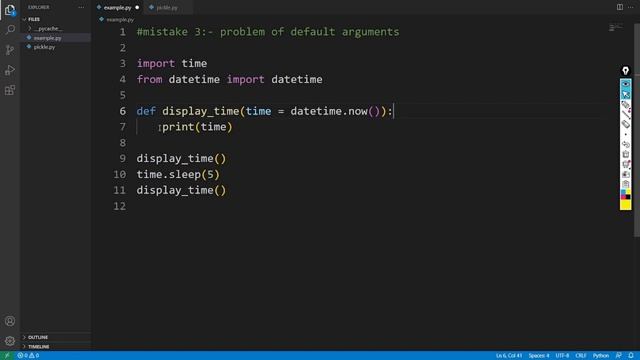This screenshot has height=360, width=640.
Task: Click the unsaved dot on example.py tab
Action: pos(137,7)
